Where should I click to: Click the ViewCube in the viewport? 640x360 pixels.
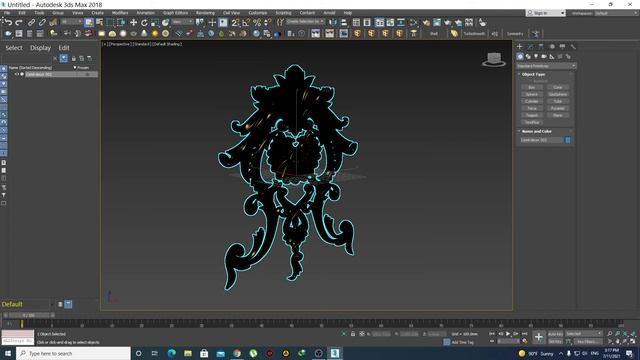click(494, 59)
